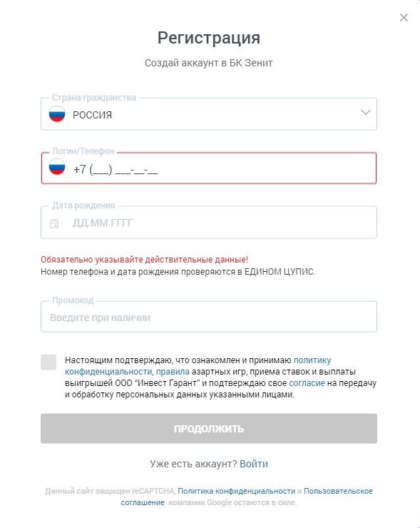Tick the agreement confirmation checkbox
The height and width of the screenshot is (528, 420).
click(48, 362)
